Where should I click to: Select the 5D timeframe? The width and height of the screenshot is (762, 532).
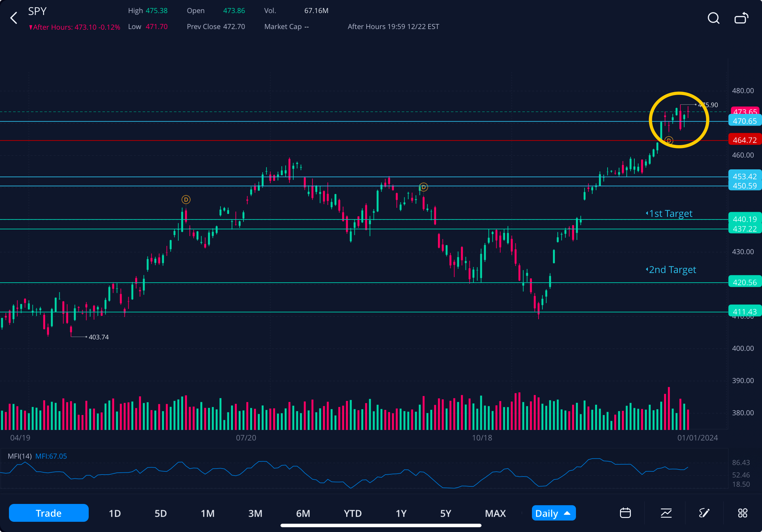point(161,513)
